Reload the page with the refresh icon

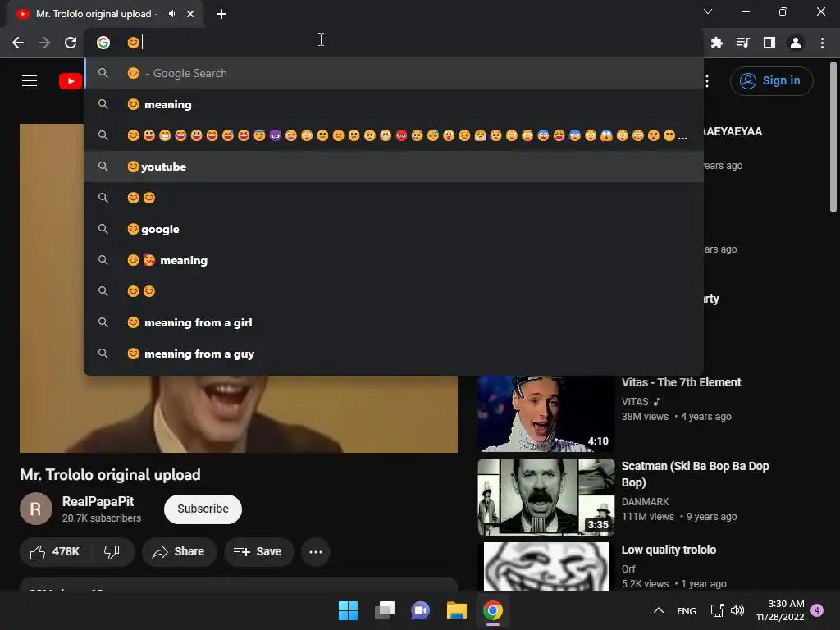coord(71,43)
